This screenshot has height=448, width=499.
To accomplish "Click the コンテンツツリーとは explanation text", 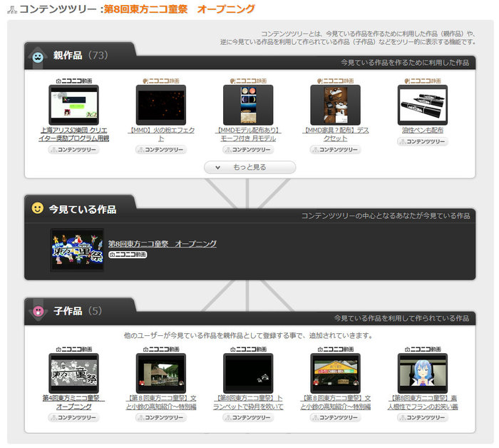I will coord(349,38).
